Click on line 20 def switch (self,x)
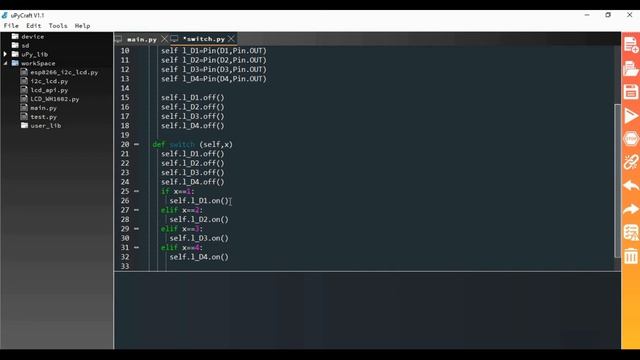 point(192,144)
